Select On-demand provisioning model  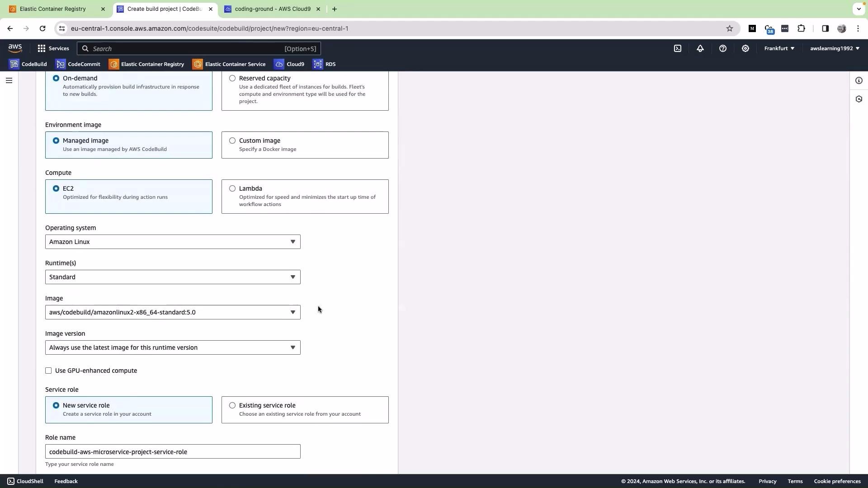click(x=56, y=78)
